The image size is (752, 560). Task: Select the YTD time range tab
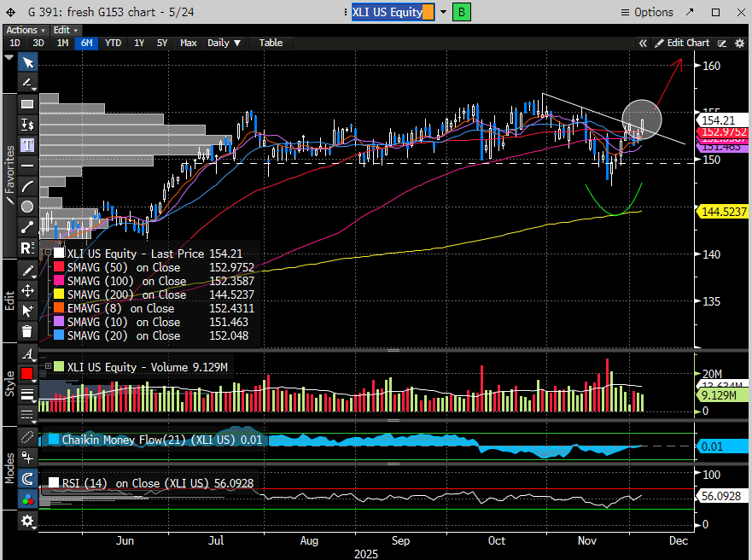tap(114, 43)
